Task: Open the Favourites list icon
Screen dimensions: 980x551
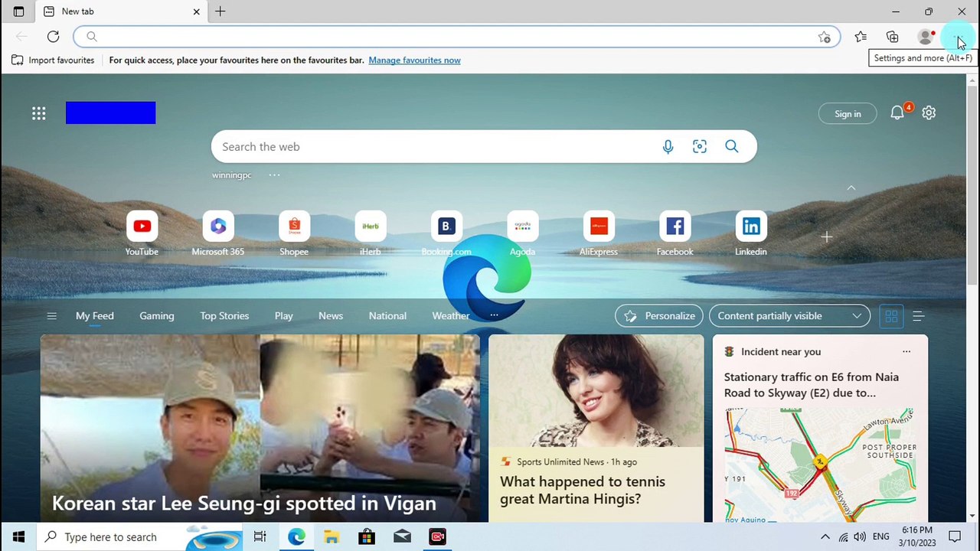Action: (861, 37)
